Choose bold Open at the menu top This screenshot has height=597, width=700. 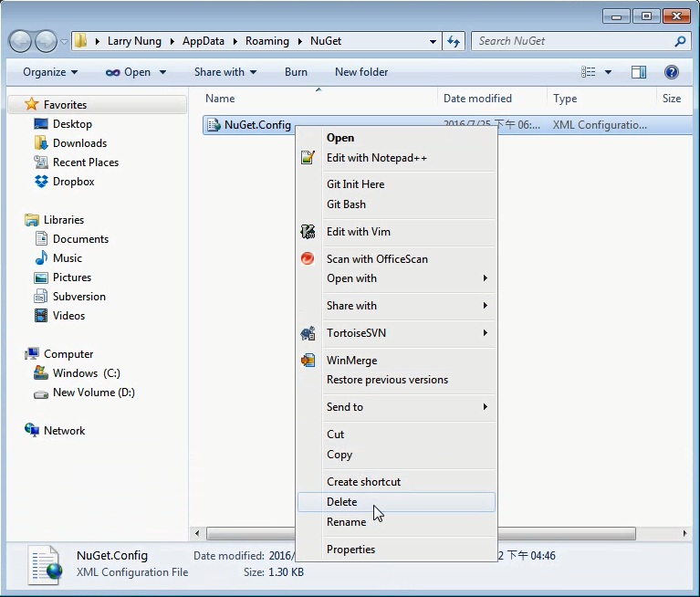396,138
